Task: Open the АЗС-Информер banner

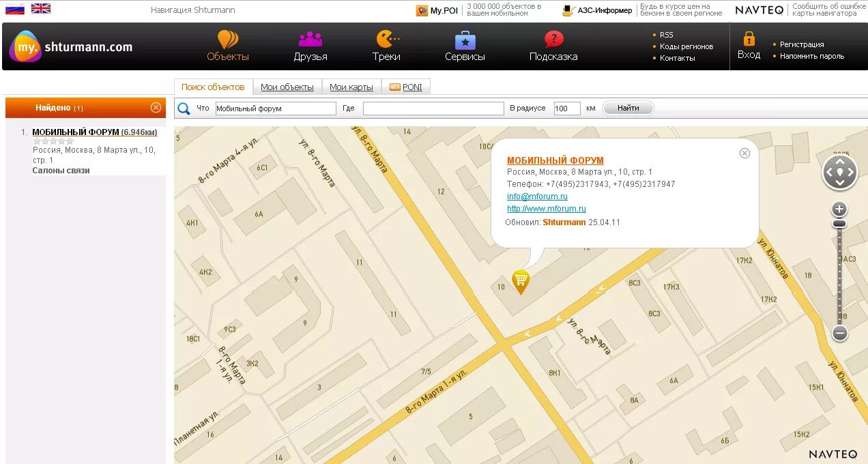Action: (597, 10)
